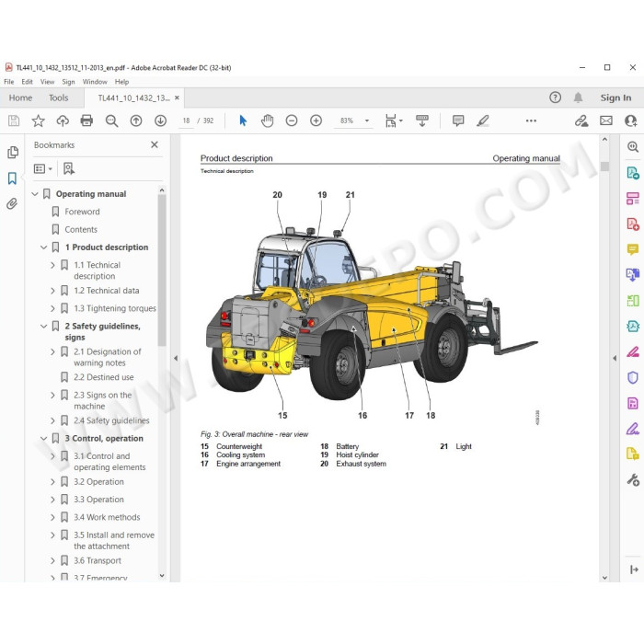Send file by email envelope icon
The height and width of the screenshot is (644, 644).
(x=605, y=121)
